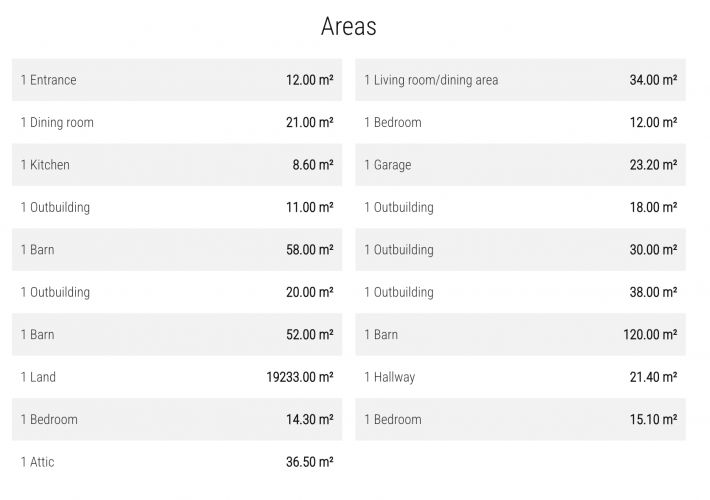The image size is (710, 500).
Task: Click the Kitchen row
Action: pyautogui.click(x=177, y=165)
